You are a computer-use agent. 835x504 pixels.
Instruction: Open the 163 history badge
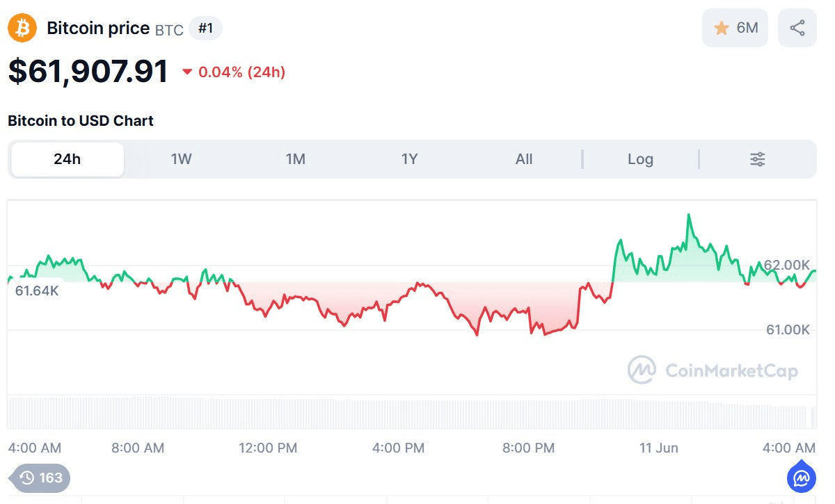tap(40, 478)
